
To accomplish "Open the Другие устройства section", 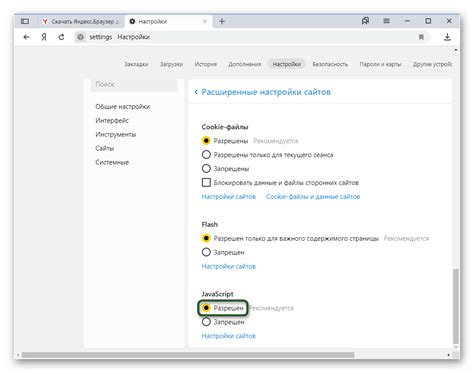I will click(433, 64).
